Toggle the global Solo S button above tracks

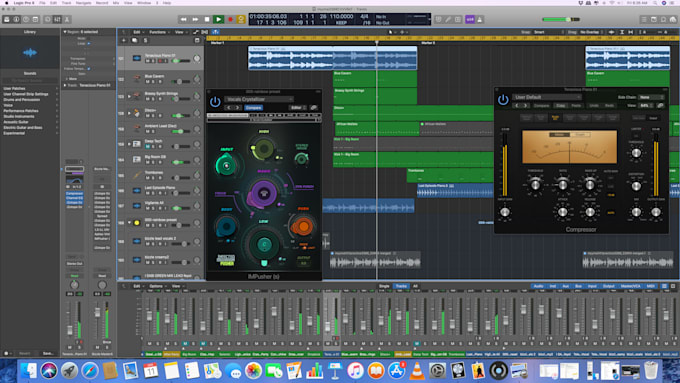tap(145, 40)
